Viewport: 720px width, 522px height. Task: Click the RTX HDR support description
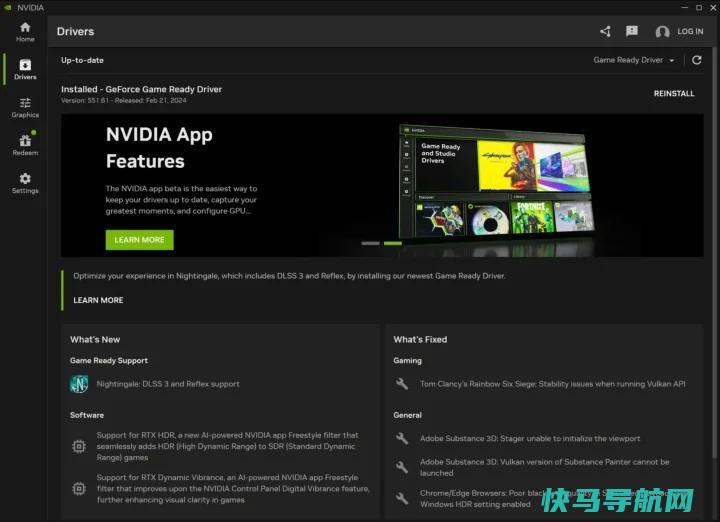pos(227,446)
